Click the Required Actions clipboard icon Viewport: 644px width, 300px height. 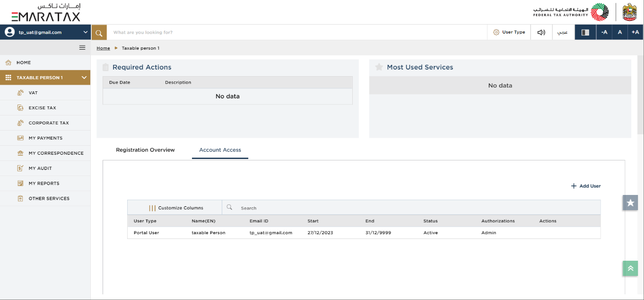pos(106,67)
